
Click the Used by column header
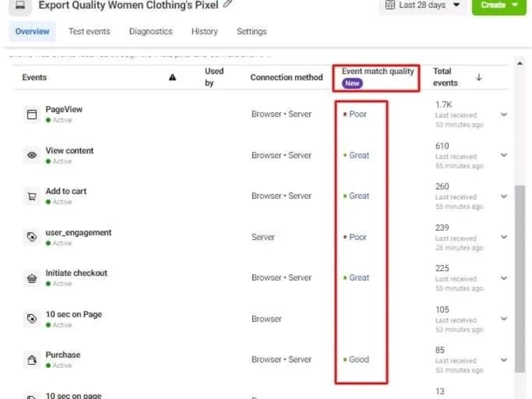pyautogui.click(x=214, y=77)
